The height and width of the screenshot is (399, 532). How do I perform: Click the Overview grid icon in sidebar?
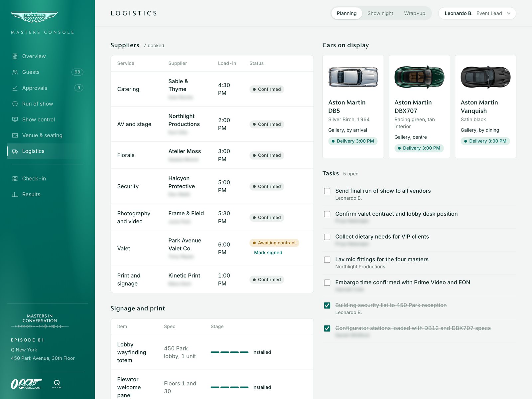(x=15, y=56)
